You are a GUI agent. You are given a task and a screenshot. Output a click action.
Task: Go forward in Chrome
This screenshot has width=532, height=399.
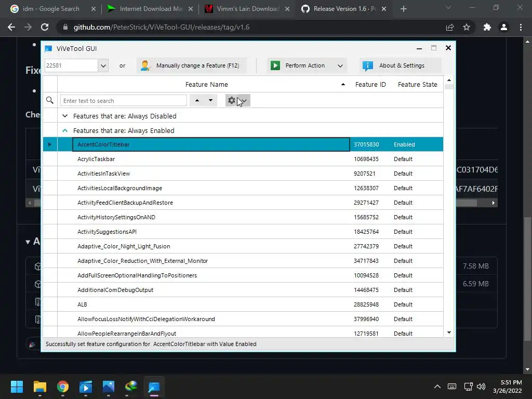click(x=28, y=27)
